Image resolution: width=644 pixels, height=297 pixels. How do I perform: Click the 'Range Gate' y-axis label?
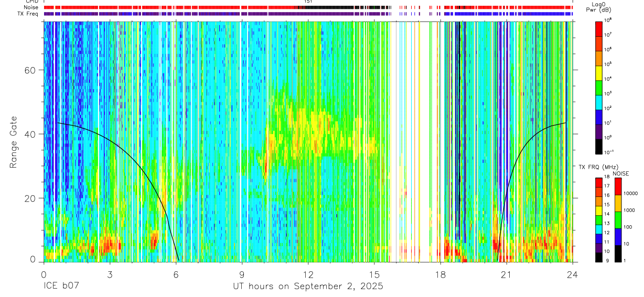click(14, 141)
